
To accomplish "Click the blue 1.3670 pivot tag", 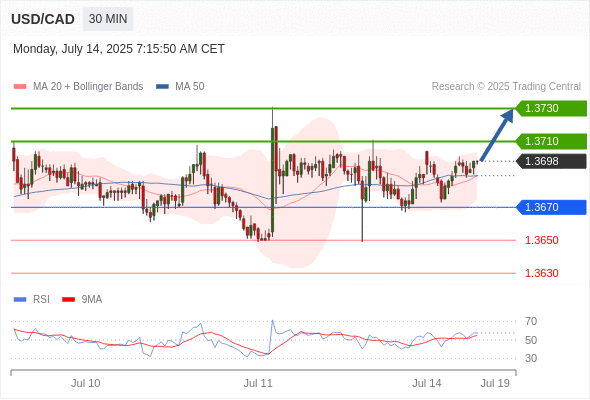I will pyautogui.click(x=551, y=207).
